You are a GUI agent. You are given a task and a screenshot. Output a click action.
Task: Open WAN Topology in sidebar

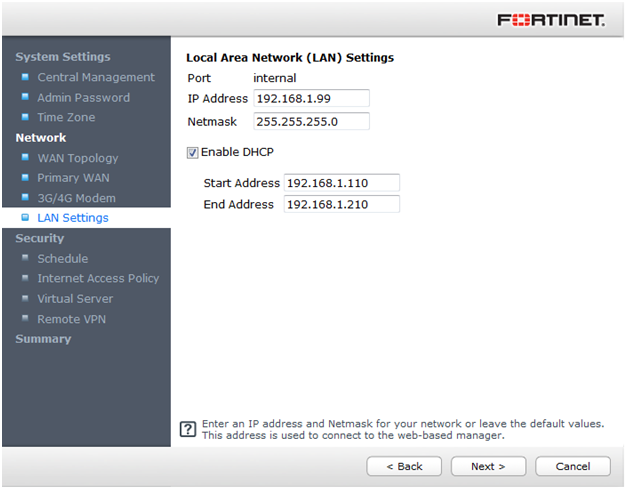(x=78, y=158)
